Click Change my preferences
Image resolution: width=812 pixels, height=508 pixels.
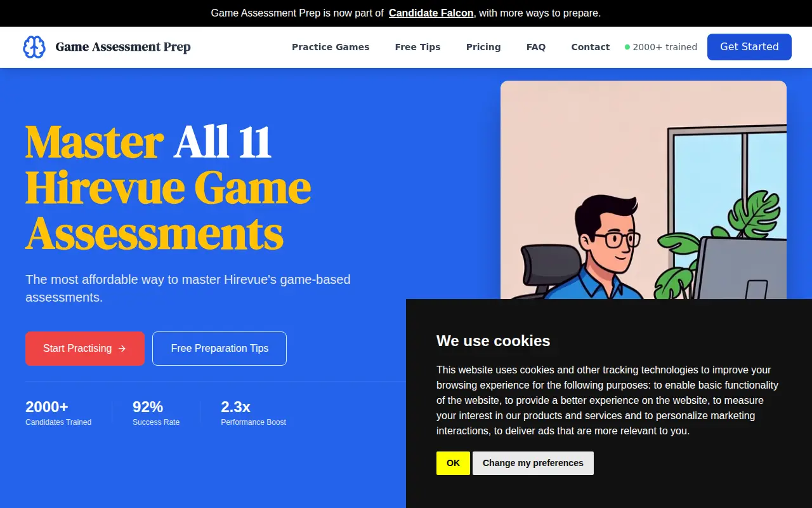point(533,463)
